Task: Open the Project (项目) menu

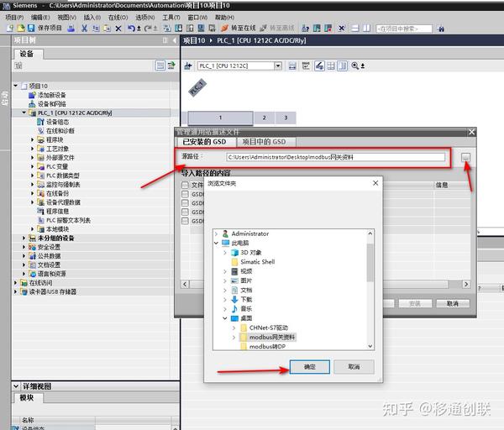Action: [14, 18]
